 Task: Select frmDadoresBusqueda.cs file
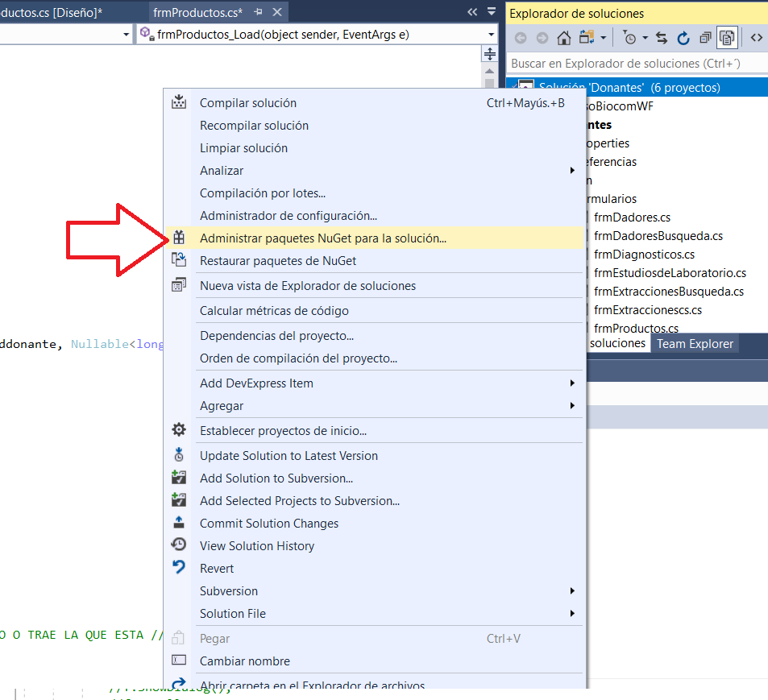pyautogui.click(x=658, y=236)
